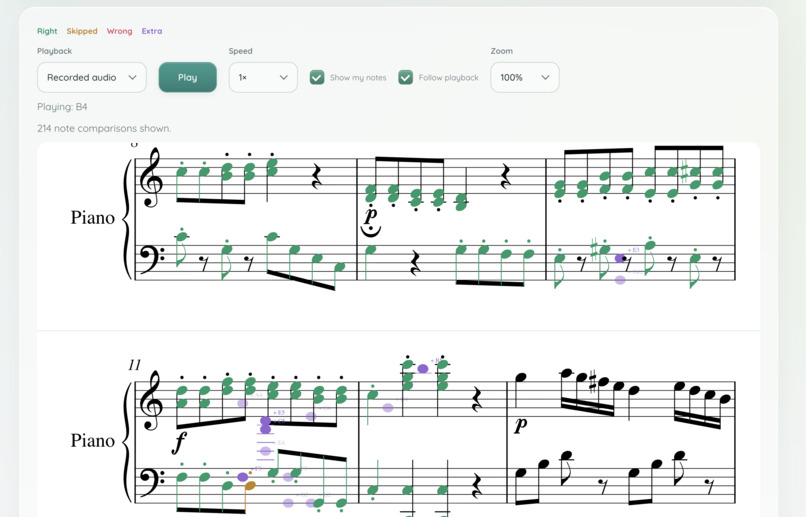Click the measure number 11 marker

(x=134, y=365)
